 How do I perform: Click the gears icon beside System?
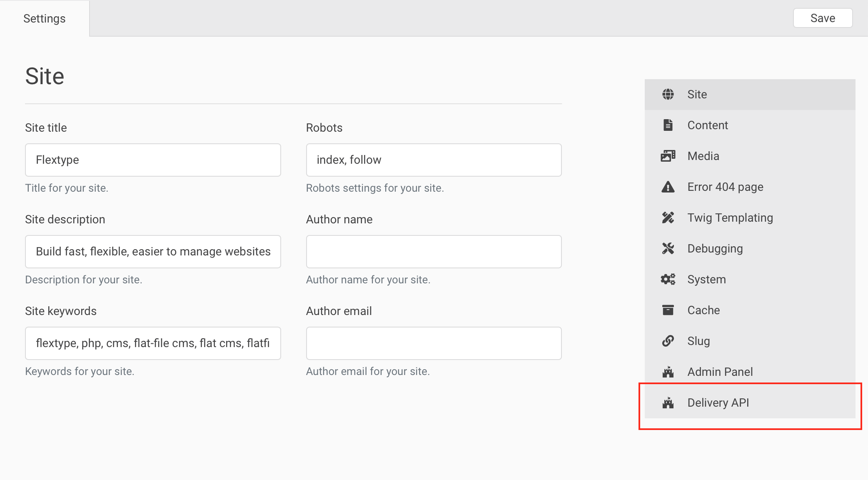[x=668, y=279]
